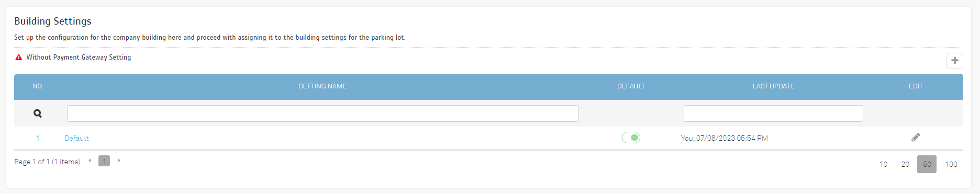Focus the Last Update filter field
This screenshot has width=980, height=194.
(x=773, y=113)
